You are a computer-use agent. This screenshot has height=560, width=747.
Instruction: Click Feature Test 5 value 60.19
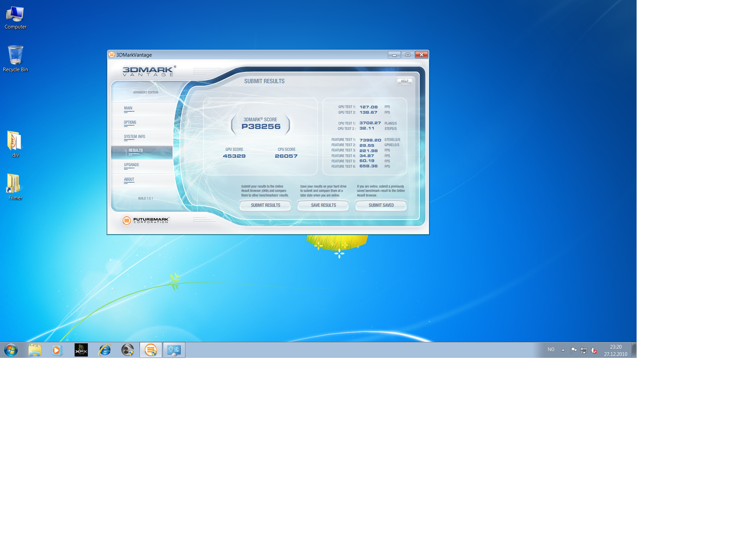click(367, 161)
